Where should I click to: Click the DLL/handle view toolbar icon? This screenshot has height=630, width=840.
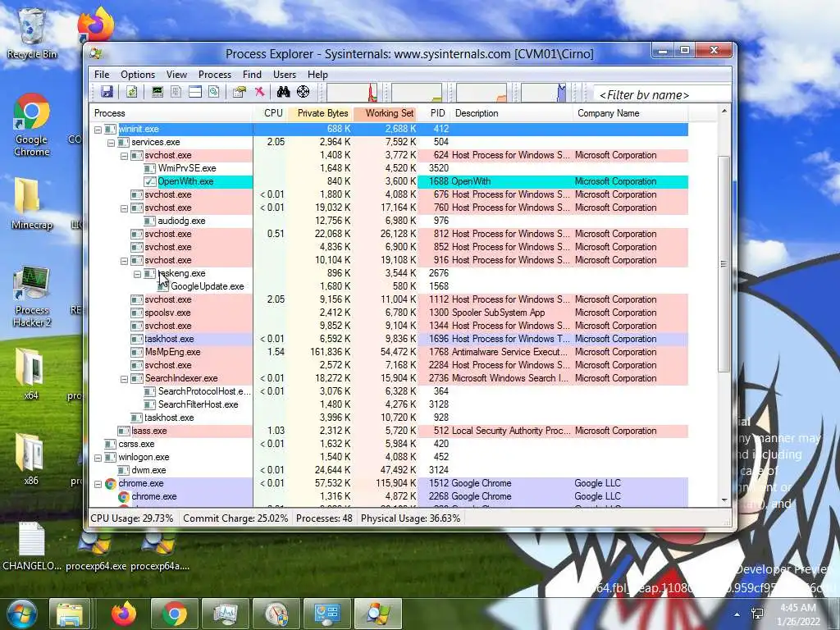(214, 92)
